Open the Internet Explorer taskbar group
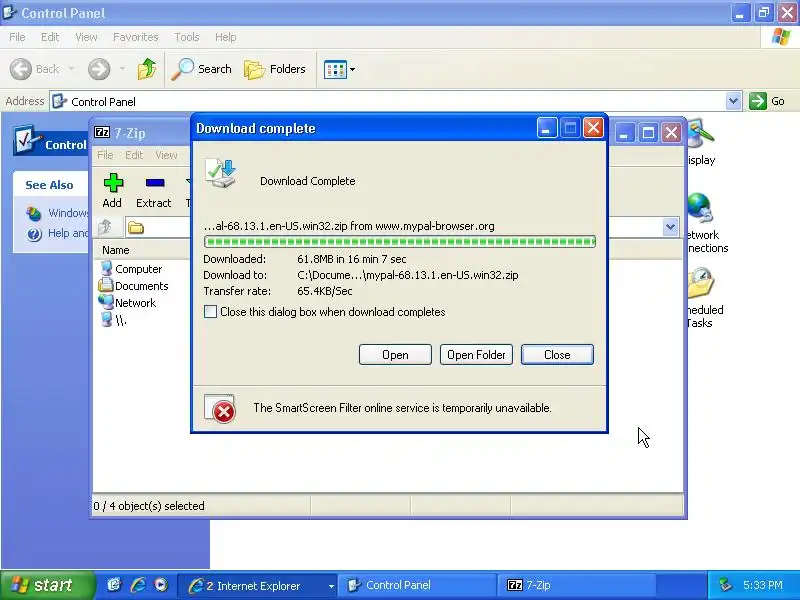800x600 pixels. point(258,586)
